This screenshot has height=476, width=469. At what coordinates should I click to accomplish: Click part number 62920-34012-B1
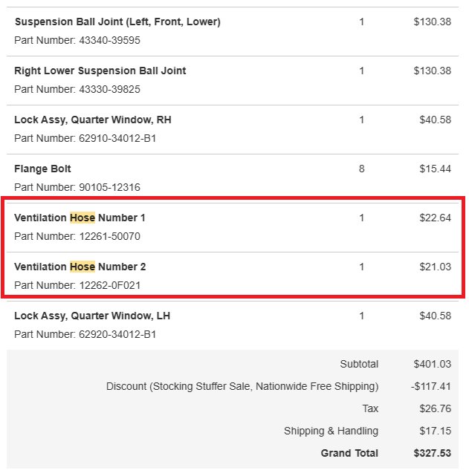117,334
